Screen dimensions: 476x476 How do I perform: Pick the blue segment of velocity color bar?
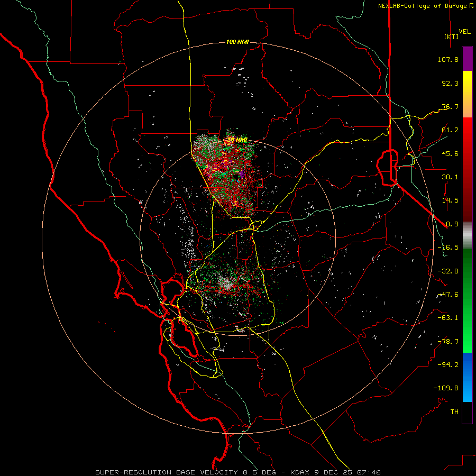point(467,377)
